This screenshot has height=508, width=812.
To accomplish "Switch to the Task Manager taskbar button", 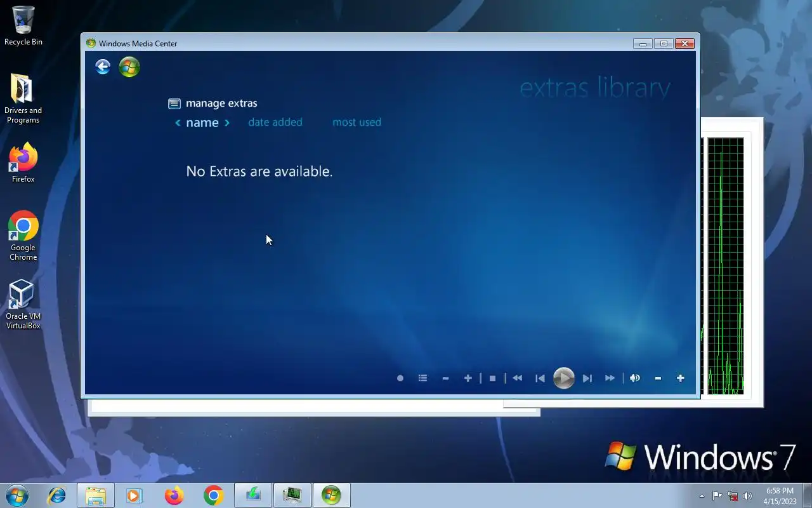I will (292, 495).
